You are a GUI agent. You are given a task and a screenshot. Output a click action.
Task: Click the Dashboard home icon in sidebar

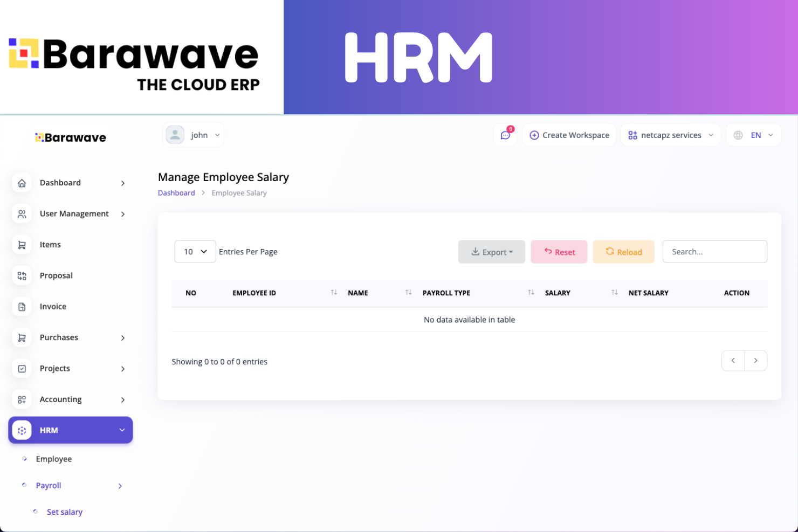pos(22,183)
